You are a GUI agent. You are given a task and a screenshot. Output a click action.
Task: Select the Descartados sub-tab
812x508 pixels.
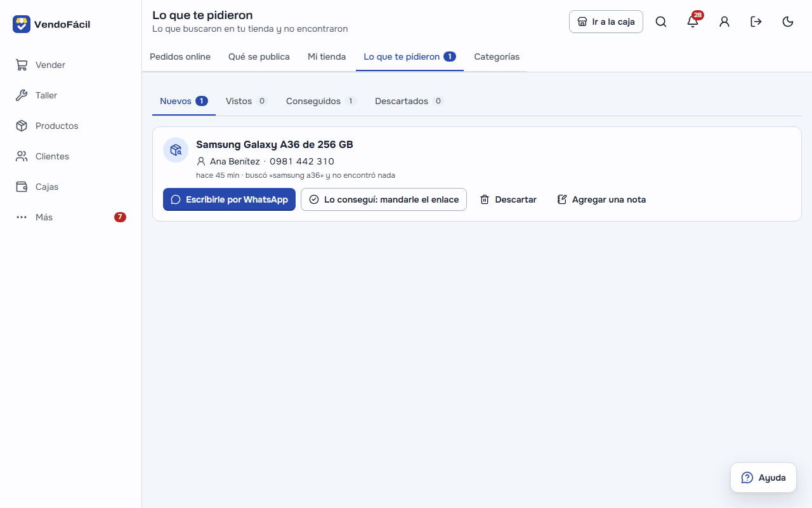point(410,101)
